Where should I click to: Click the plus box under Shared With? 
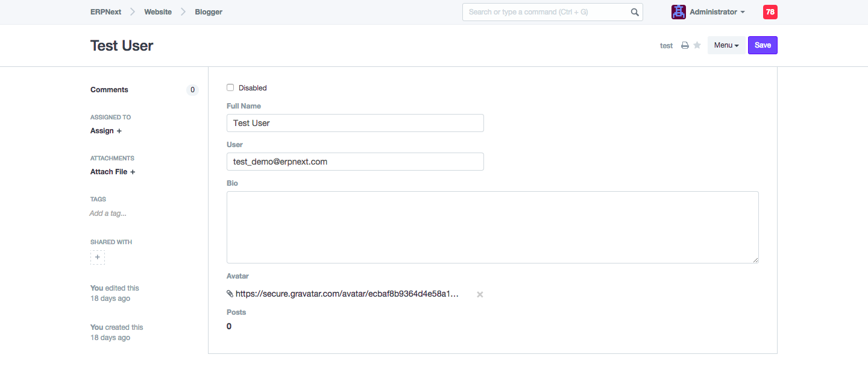[x=98, y=257]
